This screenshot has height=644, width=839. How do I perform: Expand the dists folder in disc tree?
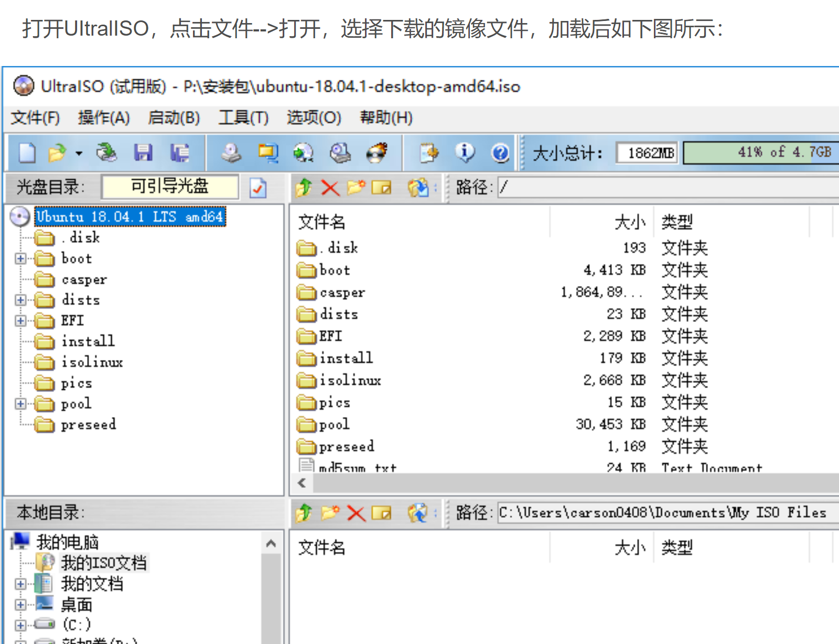click(20, 300)
